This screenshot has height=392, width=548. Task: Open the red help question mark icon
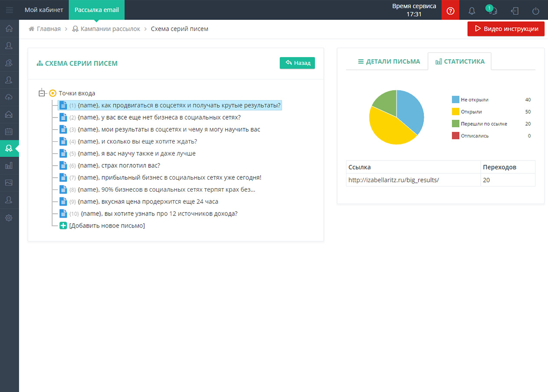450,10
